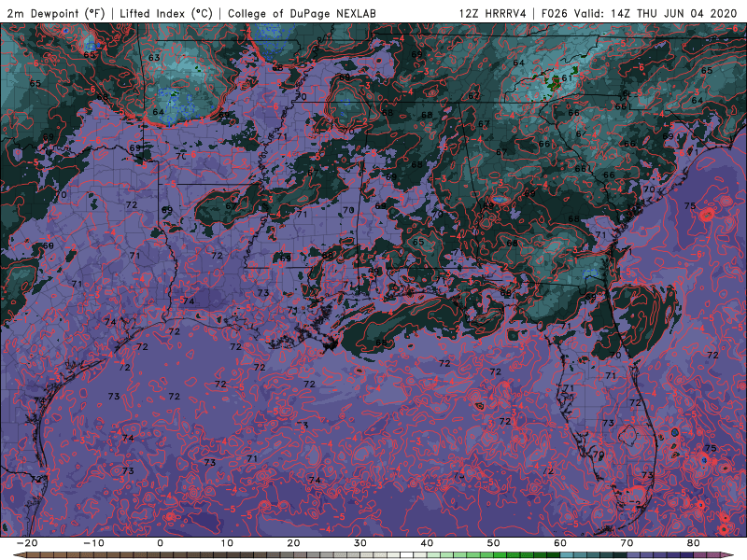Click the '0' label on the color scale
Screen dimensions: 747x560
coord(160,543)
